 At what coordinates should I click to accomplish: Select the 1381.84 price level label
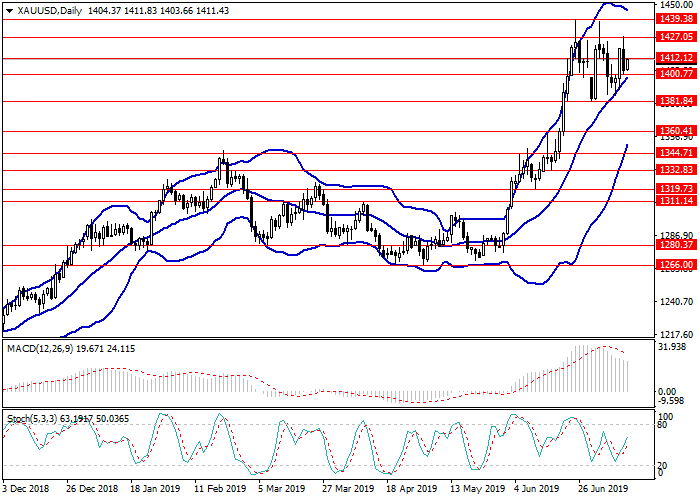(676, 101)
